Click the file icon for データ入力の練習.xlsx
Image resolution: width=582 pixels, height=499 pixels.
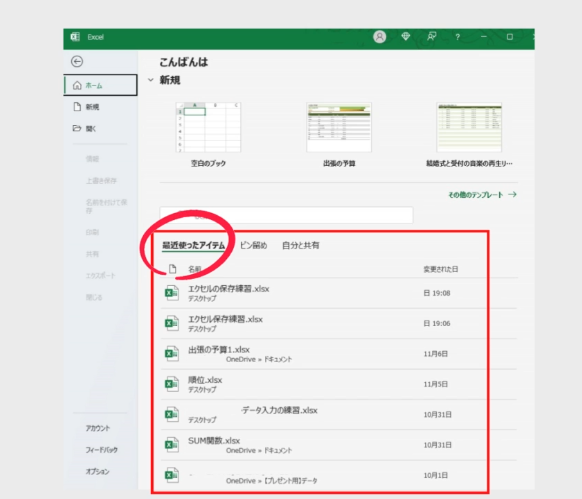(x=172, y=415)
